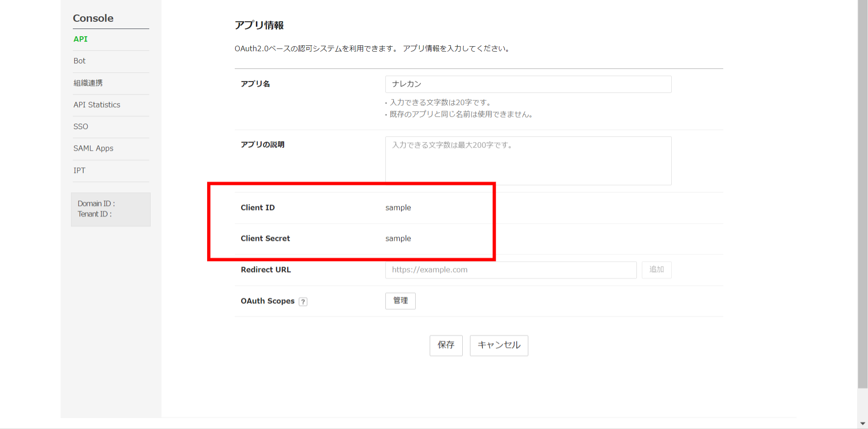Go to API Statistics page
This screenshot has height=429, width=868.
[x=97, y=105]
